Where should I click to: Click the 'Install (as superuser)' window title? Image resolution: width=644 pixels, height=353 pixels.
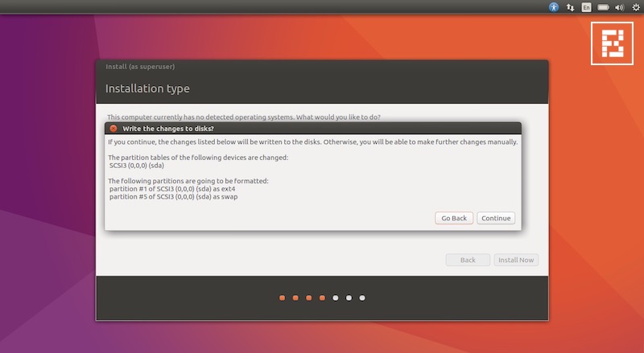click(140, 66)
